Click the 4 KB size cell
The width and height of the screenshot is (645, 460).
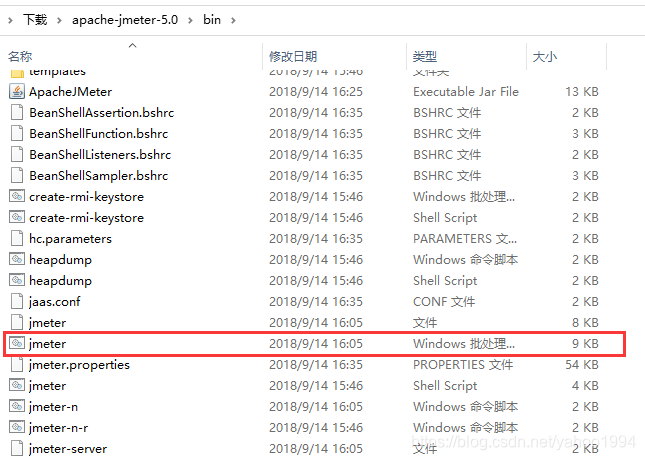pos(585,385)
